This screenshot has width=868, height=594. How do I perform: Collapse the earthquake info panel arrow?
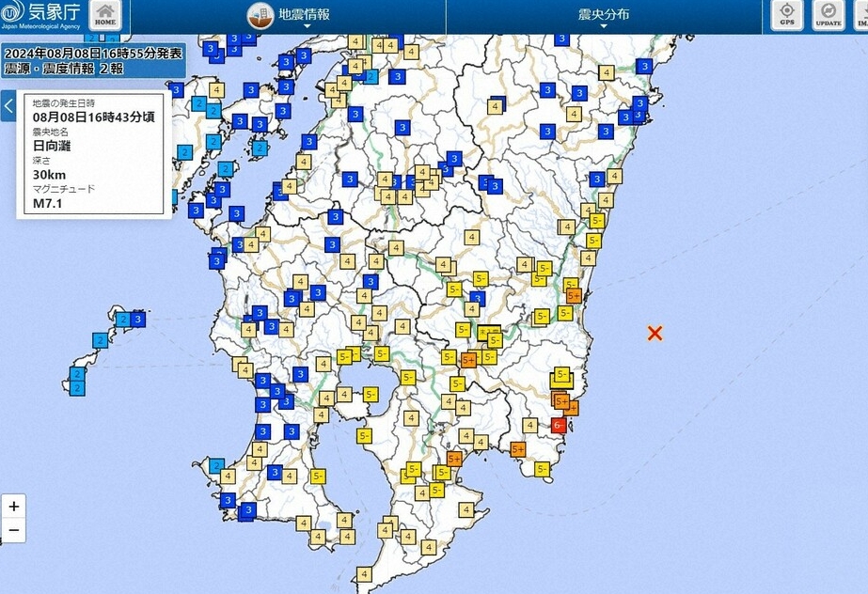coord(8,105)
